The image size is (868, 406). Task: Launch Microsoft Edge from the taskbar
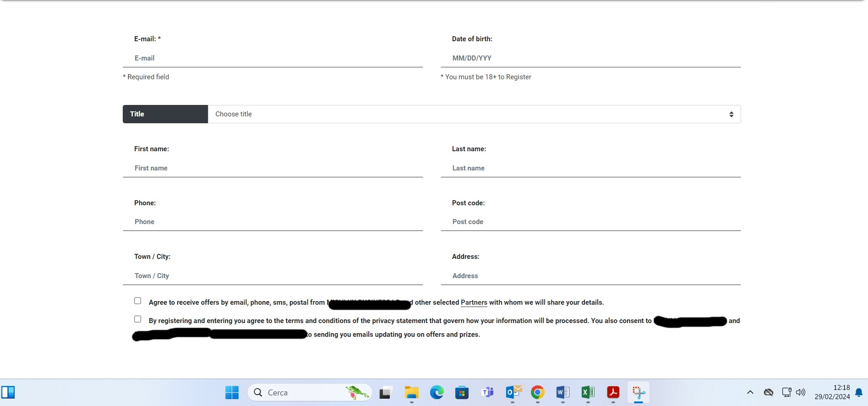click(x=437, y=393)
